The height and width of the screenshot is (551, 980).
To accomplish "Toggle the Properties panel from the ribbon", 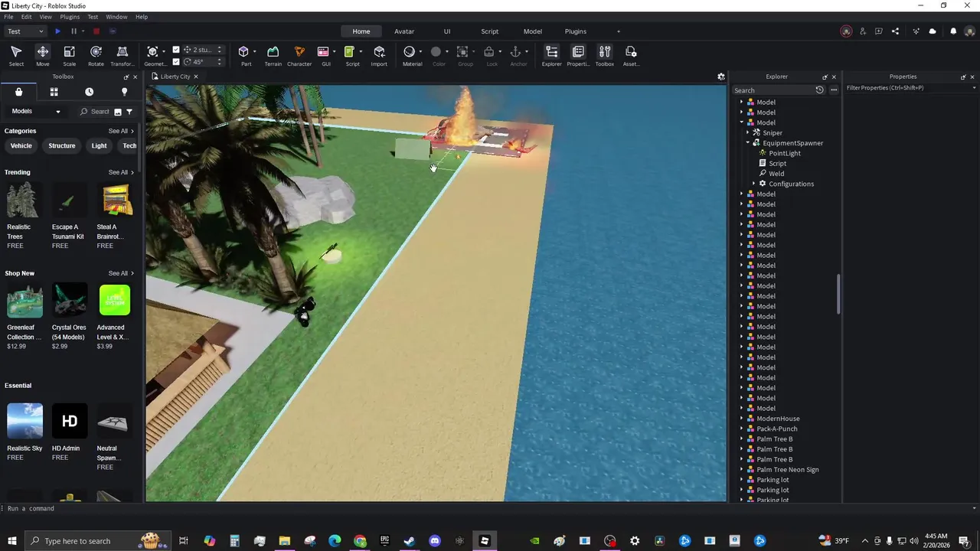I will click(x=578, y=56).
